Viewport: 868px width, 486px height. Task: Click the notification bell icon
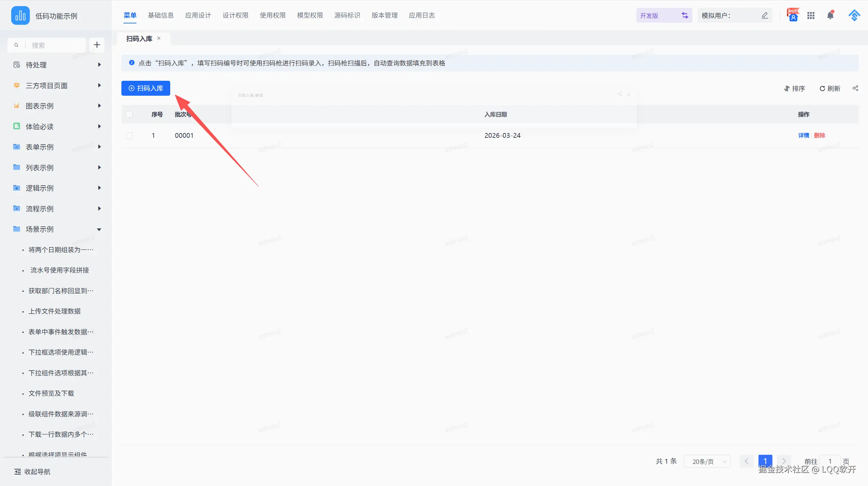(830, 15)
